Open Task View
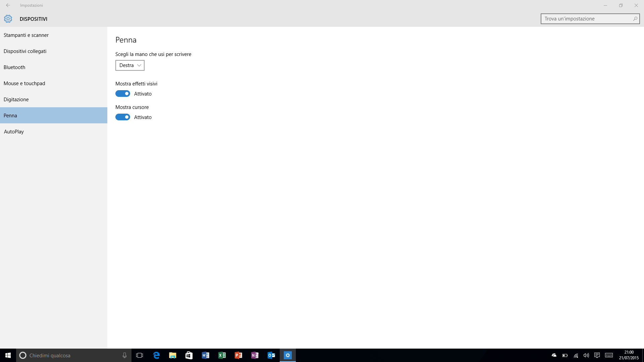Viewport: 644px width, 362px height. (140, 355)
